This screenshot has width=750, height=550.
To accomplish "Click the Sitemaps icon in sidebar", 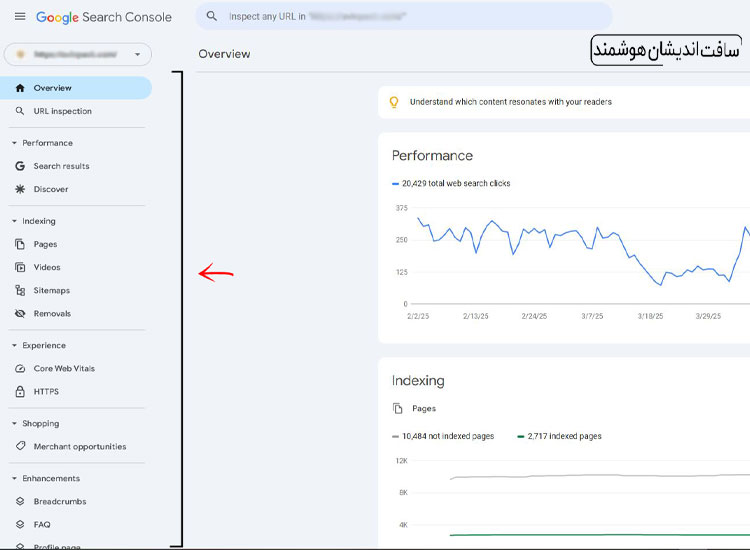I will [x=20, y=290].
